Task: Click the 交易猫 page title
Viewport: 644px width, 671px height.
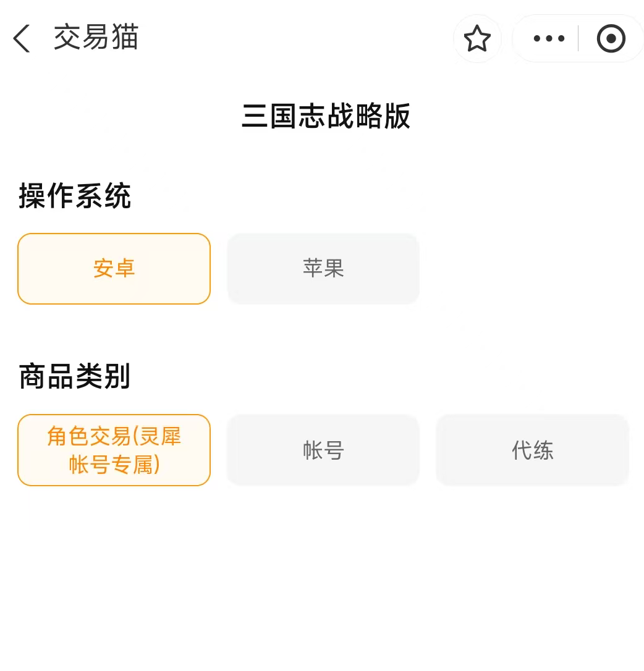Action: click(x=96, y=38)
